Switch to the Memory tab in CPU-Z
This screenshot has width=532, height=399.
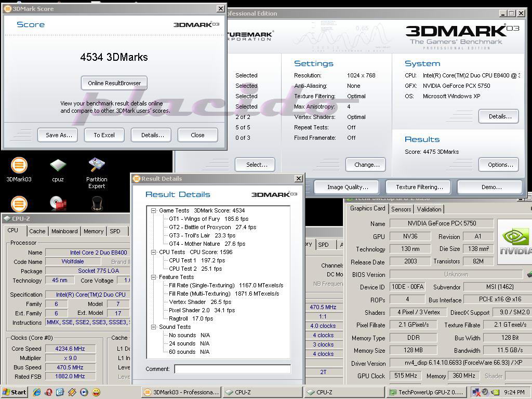[94, 231]
